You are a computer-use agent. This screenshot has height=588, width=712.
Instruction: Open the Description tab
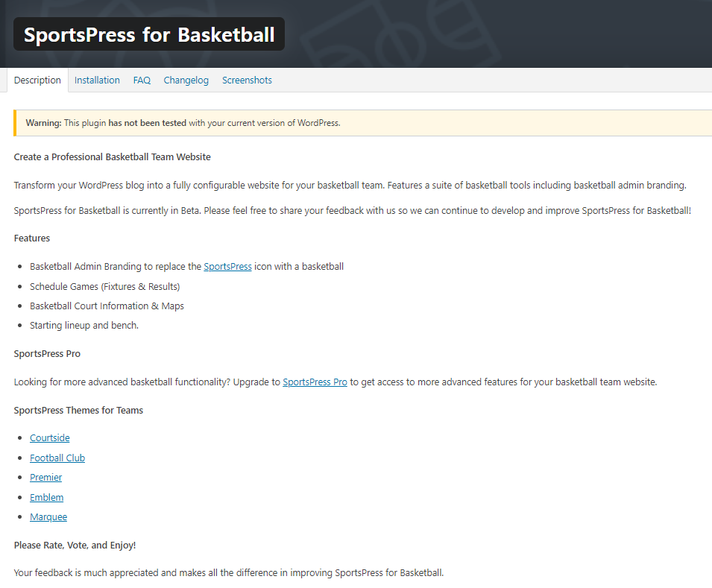37,80
